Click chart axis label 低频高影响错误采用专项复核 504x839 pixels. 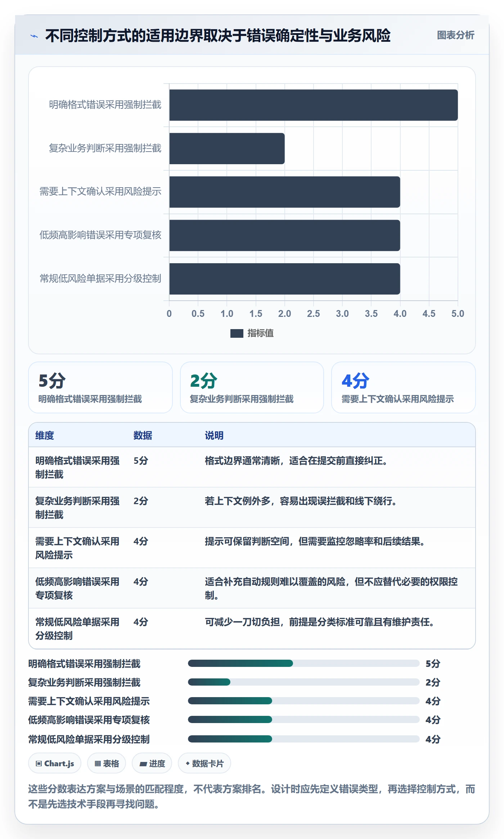tap(100, 235)
